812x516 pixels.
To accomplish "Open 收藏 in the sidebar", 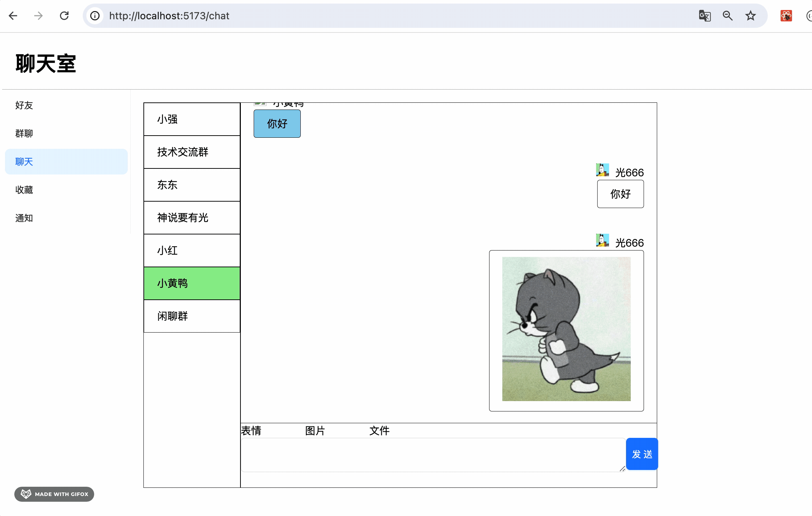I will tap(24, 190).
